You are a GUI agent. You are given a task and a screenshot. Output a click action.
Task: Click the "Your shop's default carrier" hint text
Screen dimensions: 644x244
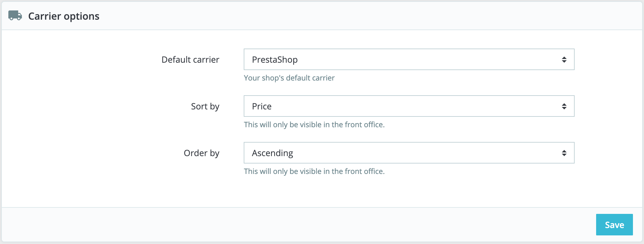coord(289,78)
